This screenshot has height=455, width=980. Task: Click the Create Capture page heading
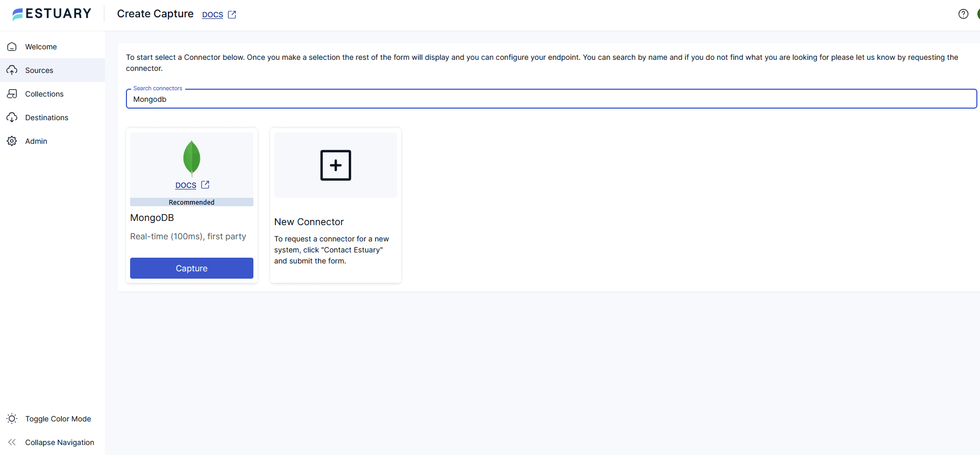(155, 14)
